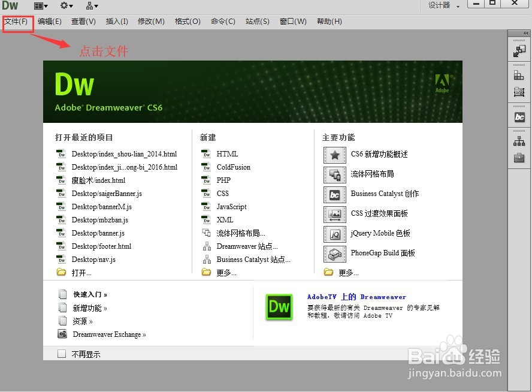Open the 修改(M) menu
The height and width of the screenshot is (392, 532).
click(151, 22)
